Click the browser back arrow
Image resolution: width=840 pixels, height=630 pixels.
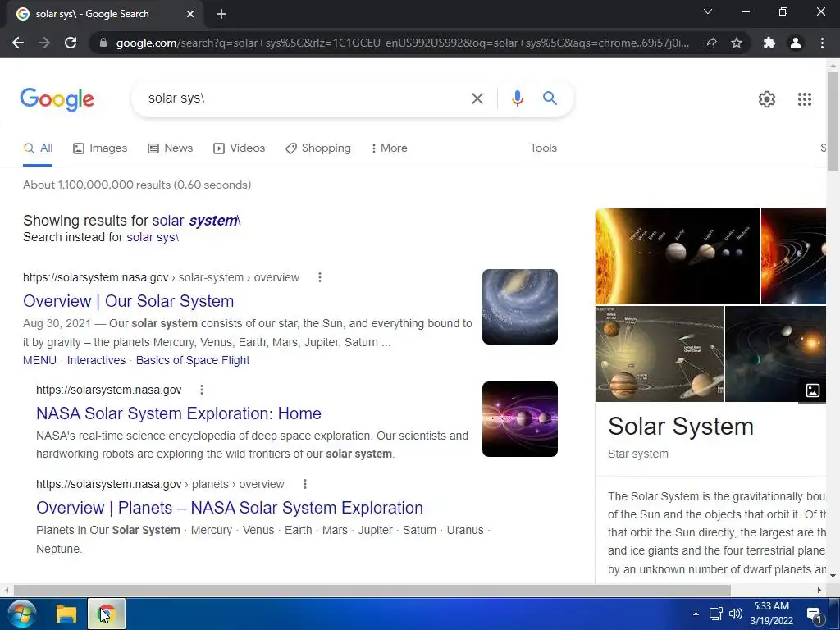coord(18,43)
